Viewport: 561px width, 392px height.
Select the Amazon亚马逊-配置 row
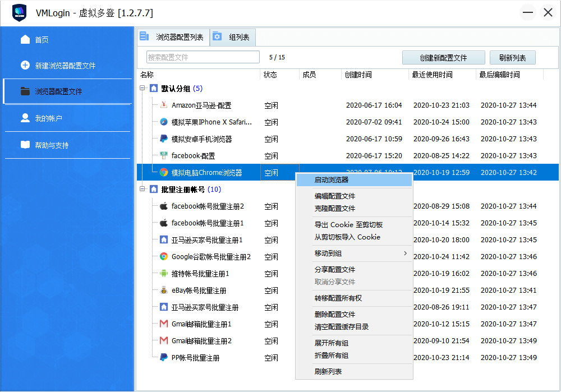pyautogui.click(x=347, y=105)
